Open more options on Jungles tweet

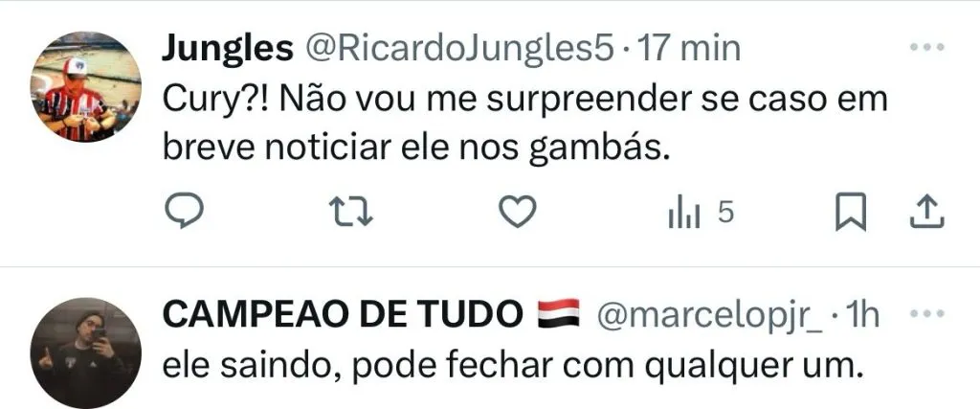point(926,47)
